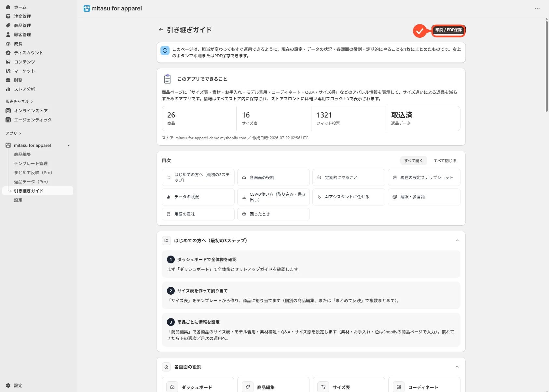Click the mitasu for apparel sidebar app icon

(x=8, y=146)
